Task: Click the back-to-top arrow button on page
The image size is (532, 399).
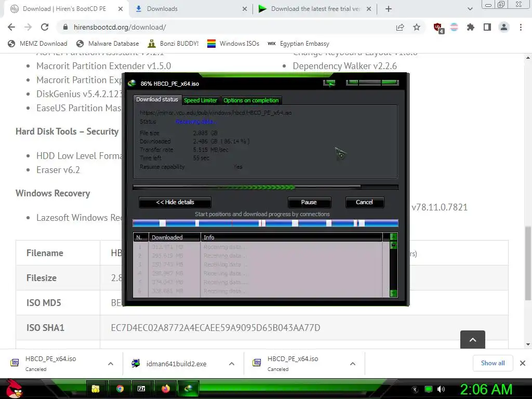Action: (x=473, y=339)
